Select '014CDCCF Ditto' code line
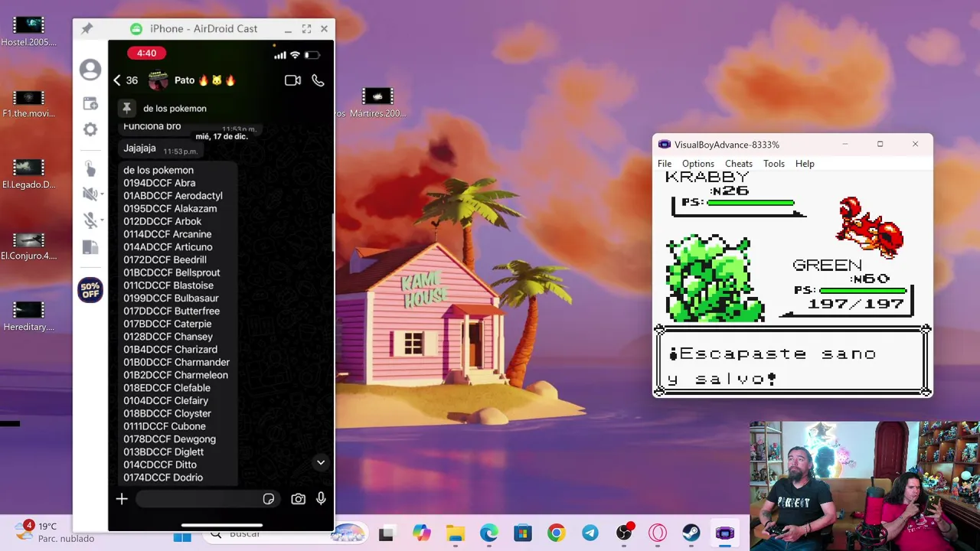This screenshot has width=980, height=551. (x=160, y=465)
